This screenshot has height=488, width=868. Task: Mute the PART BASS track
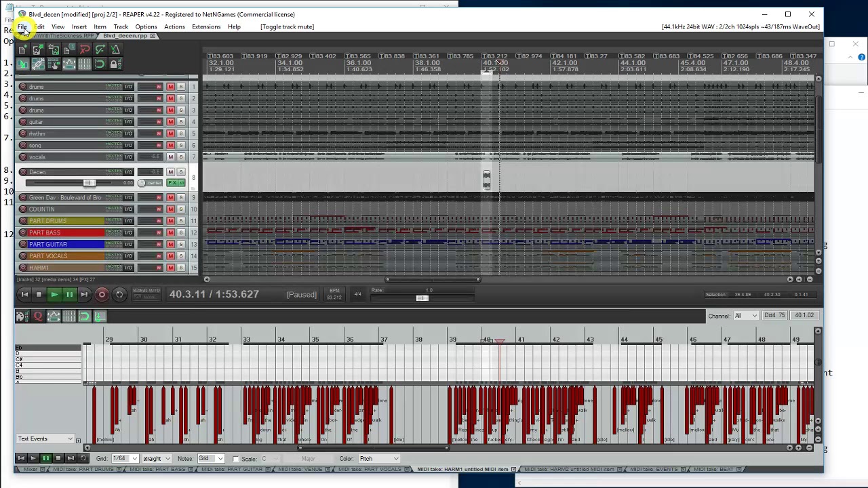[170, 232]
